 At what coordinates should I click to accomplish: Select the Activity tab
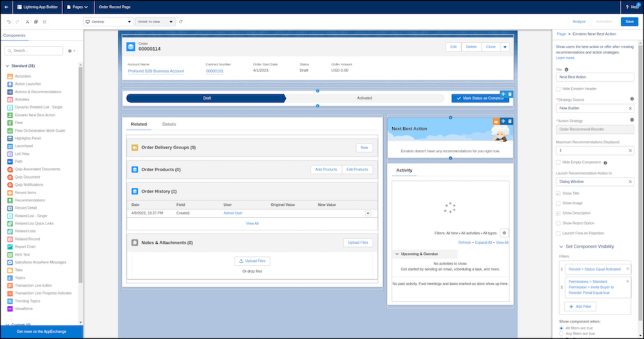pos(404,170)
